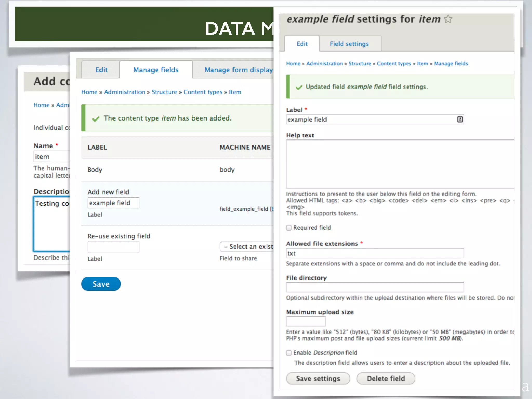Click the Edit tab in the field settings panel
Image resolution: width=532 pixels, height=399 pixels.
click(302, 44)
